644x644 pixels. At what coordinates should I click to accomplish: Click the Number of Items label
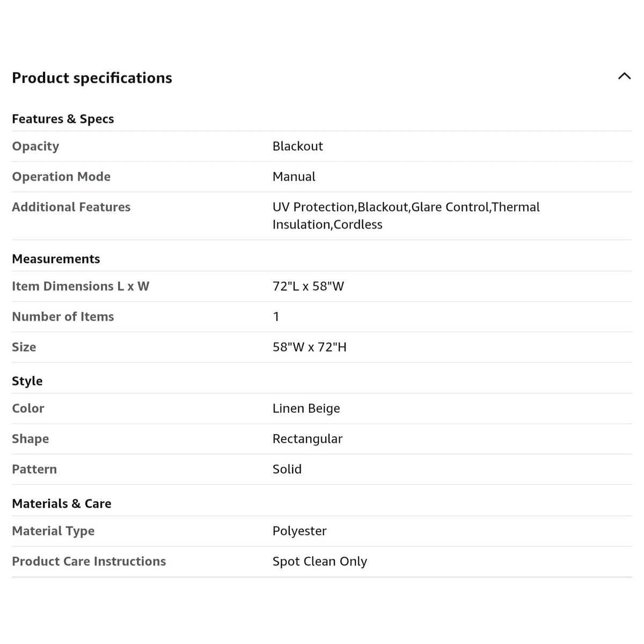point(63,317)
